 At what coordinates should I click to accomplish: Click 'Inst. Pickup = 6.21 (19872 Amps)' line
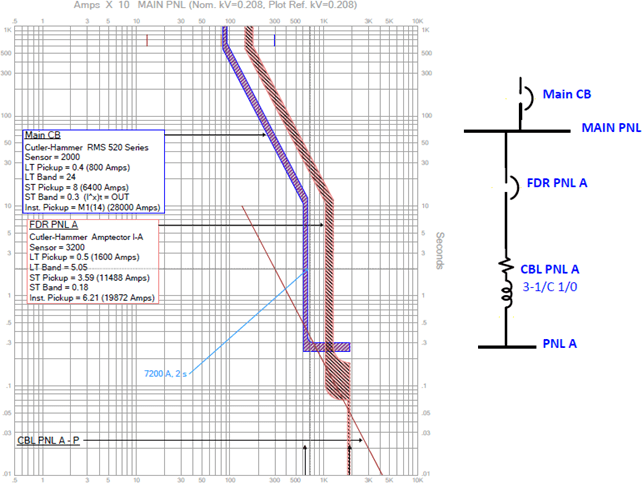tap(92, 298)
